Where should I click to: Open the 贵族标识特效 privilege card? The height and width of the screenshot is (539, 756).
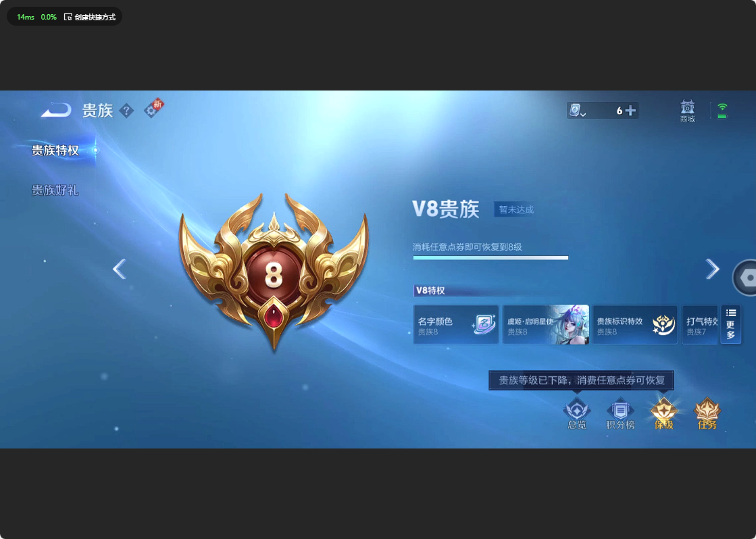point(634,324)
